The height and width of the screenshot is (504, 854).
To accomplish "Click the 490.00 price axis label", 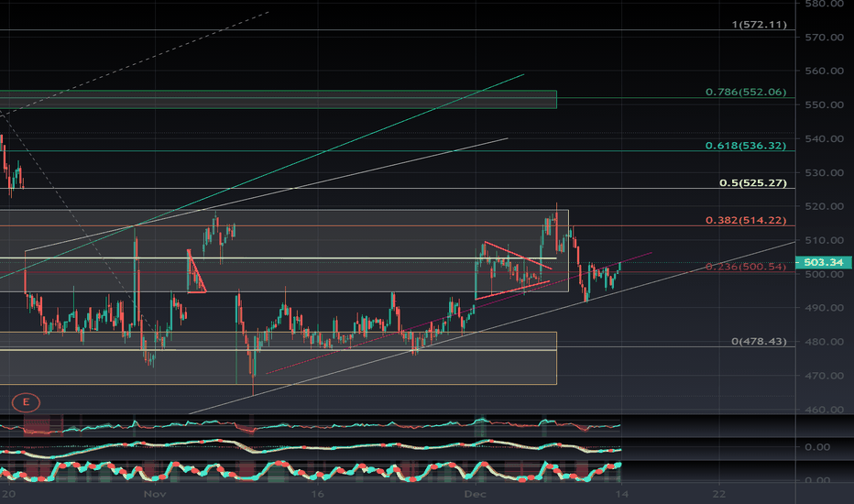I will tap(824, 308).
